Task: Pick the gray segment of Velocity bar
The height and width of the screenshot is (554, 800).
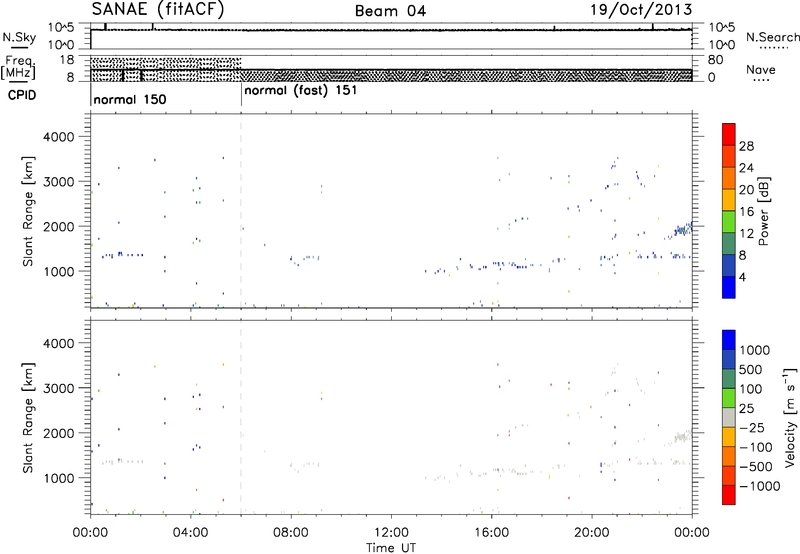Action: pos(729,417)
